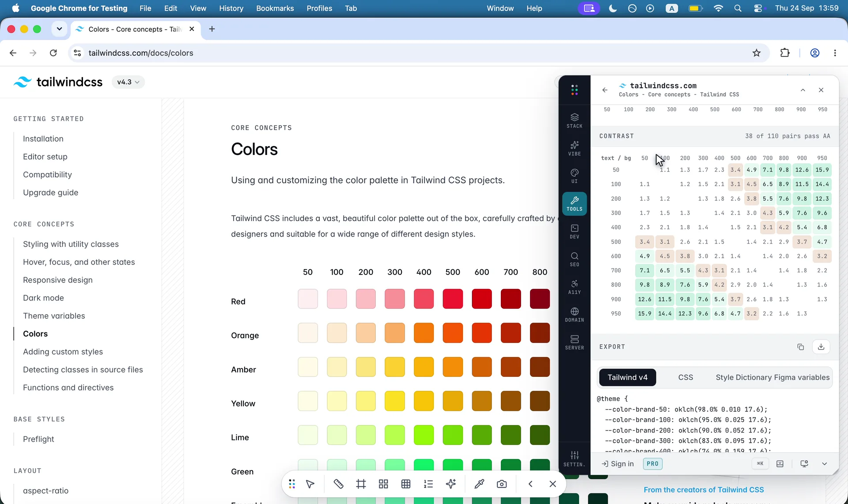Switch export to Tailwind v4 tab
The width and height of the screenshot is (848, 504).
pyautogui.click(x=627, y=377)
